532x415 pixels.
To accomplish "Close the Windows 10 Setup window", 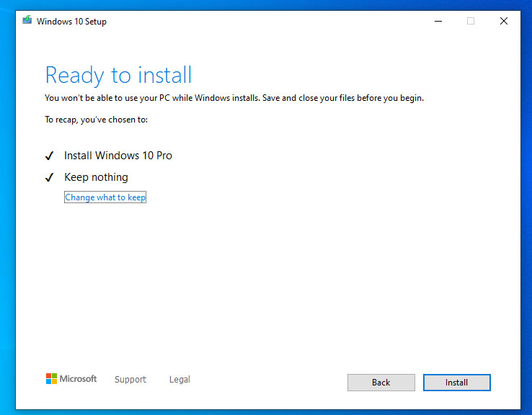I will click(503, 21).
